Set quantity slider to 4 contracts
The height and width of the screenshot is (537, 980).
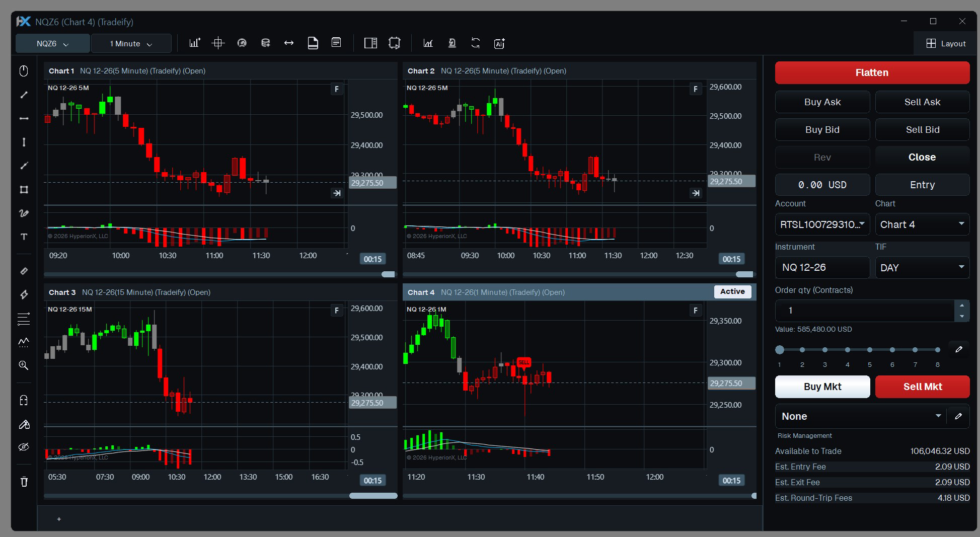tap(848, 350)
